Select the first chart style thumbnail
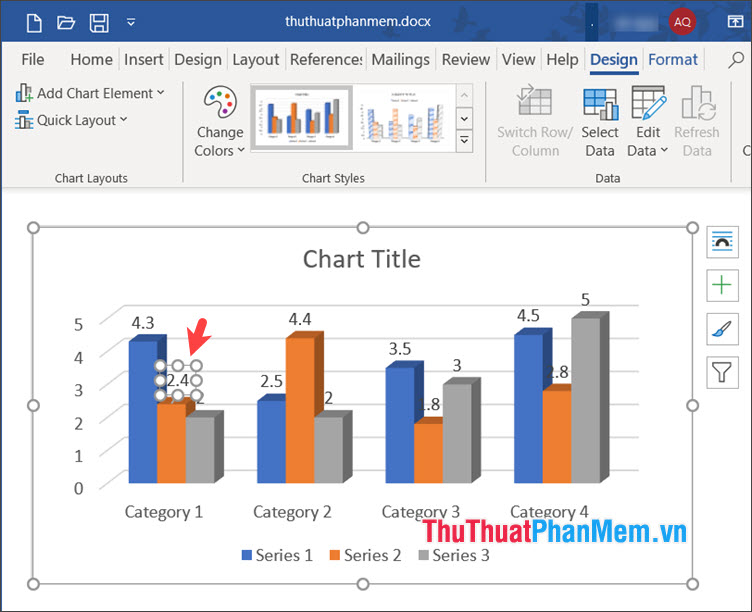This screenshot has height=612, width=752. [x=302, y=118]
